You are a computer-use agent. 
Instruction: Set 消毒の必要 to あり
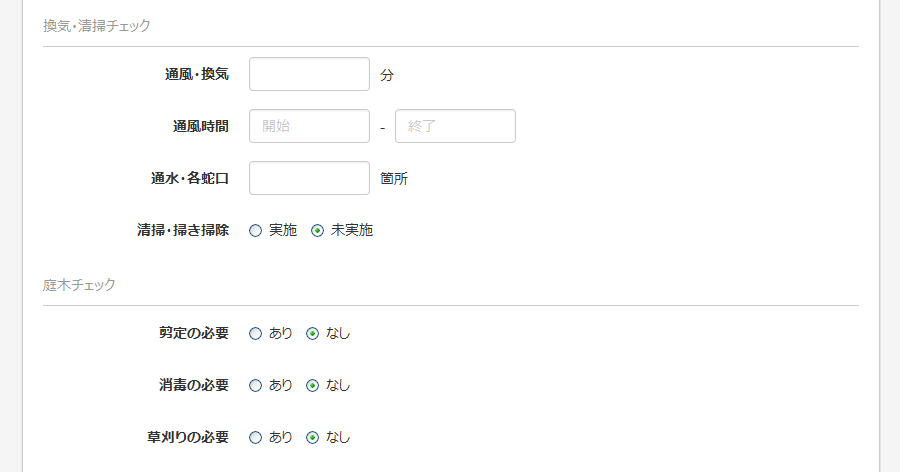[255, 386]
